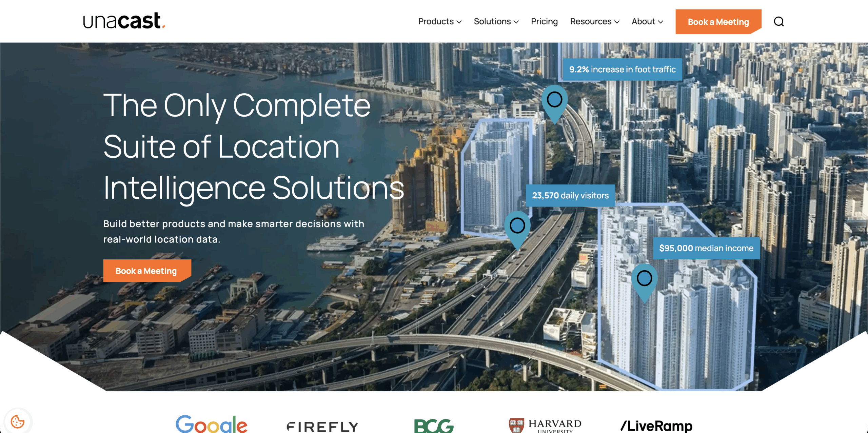868x433 pixels.
Task: Open the Resources dropdown menu
Action: click(595, 22)
